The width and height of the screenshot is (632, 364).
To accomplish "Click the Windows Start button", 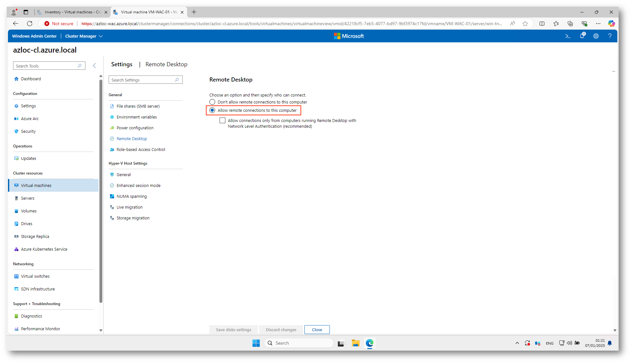I will point(256,343).
